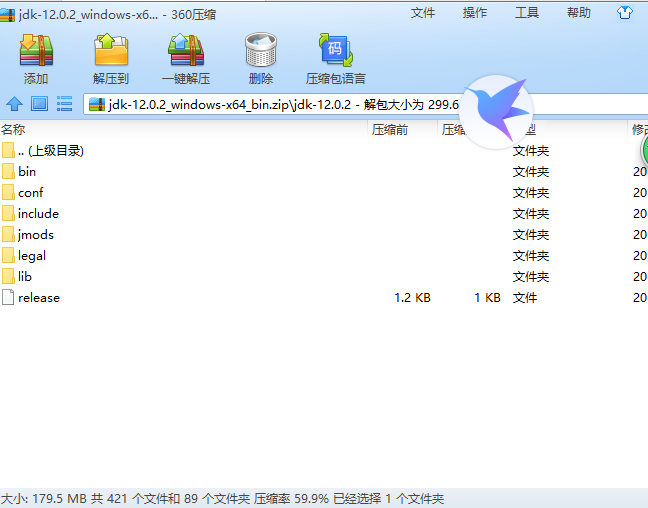Go up one level with blue arrow
This screenshot has width=648, height=508.
pyautogui.click(x=14, y=104)
